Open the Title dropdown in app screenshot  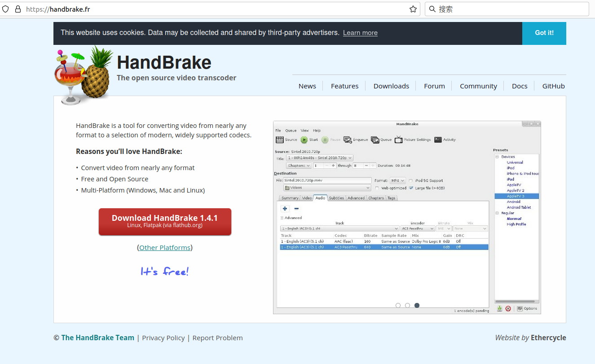[x=320, y=158]
